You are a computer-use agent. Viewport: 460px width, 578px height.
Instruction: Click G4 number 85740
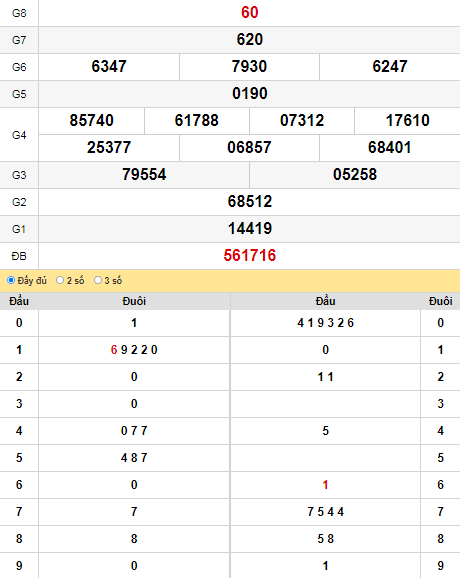point(91,121)
